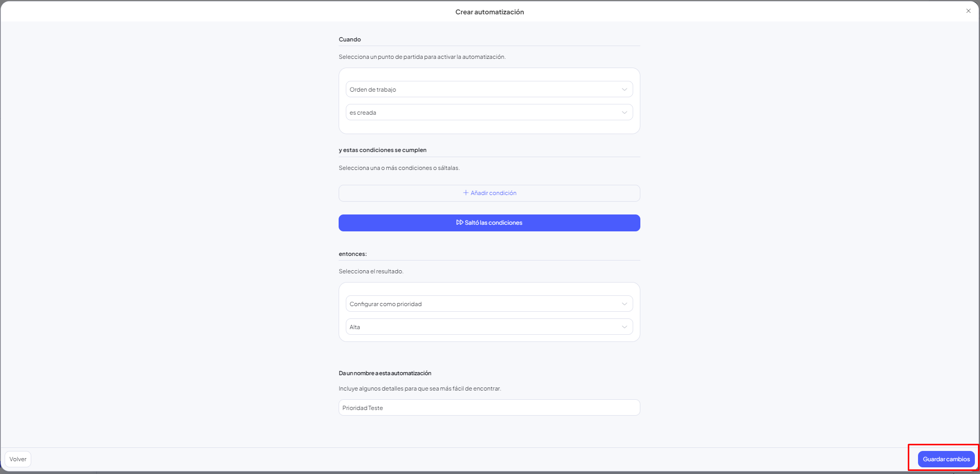The image size is (980, 474).
Task: Click the entonces: section heading
Action: pos(353,254)
